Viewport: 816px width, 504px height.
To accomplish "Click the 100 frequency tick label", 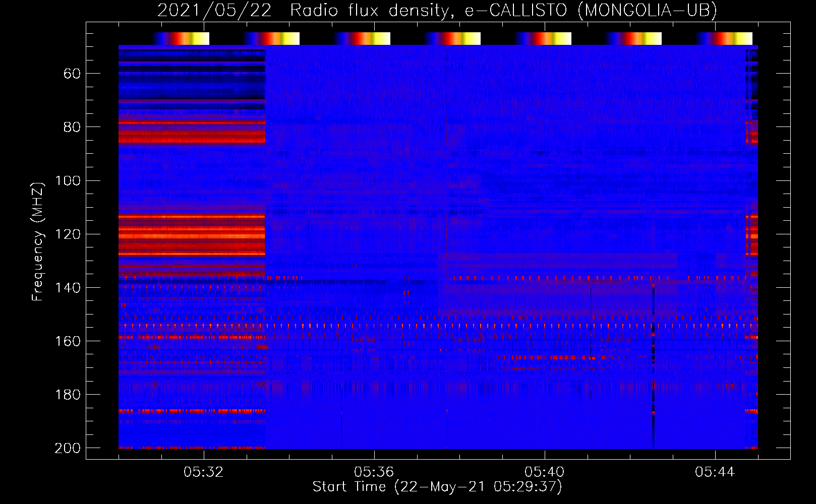I will [x=68, y=180].
